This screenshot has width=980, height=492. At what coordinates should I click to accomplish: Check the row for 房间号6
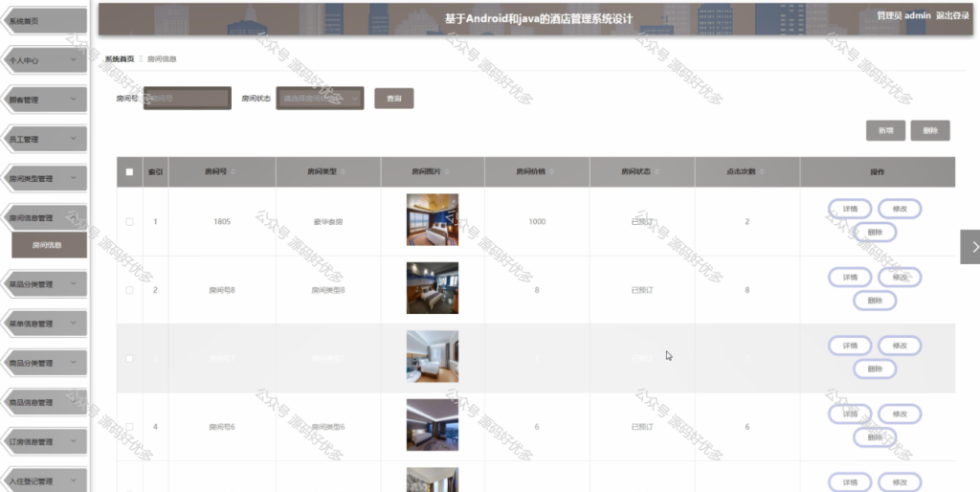(129, 427)
